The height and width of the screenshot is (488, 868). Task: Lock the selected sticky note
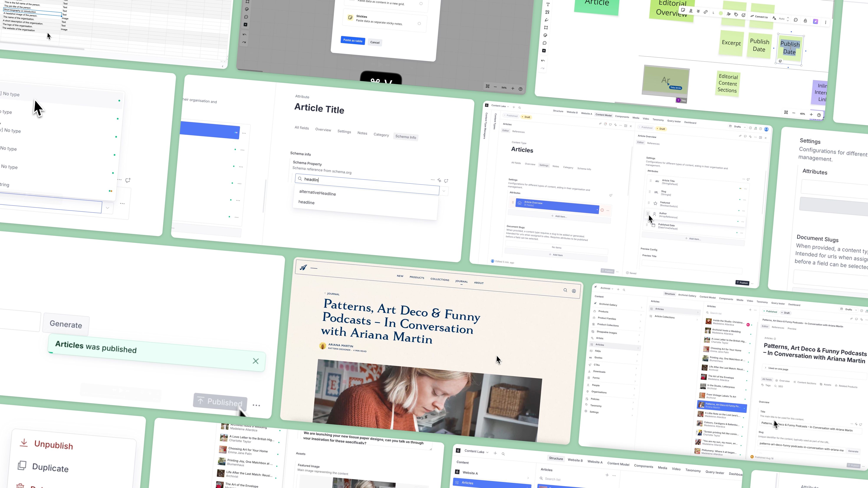click(805, 21)
